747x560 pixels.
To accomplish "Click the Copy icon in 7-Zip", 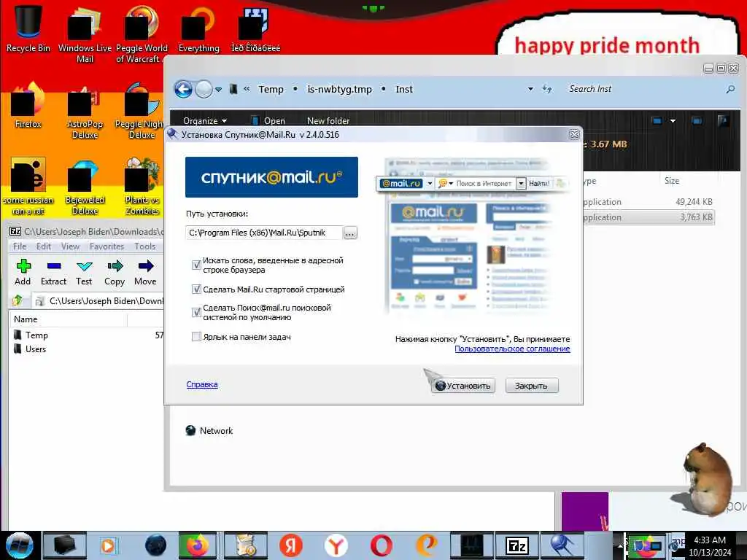I will [x=115, y=272].
